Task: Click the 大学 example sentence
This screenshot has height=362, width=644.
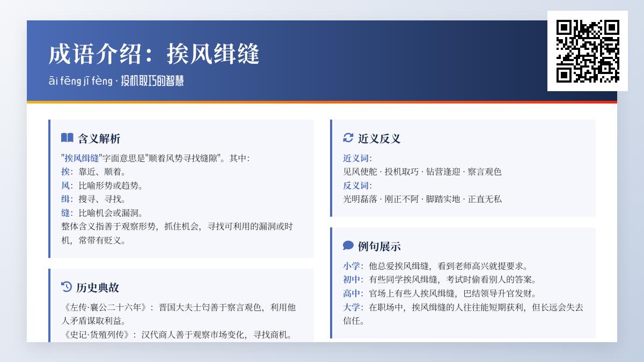Action: (463, 314)
